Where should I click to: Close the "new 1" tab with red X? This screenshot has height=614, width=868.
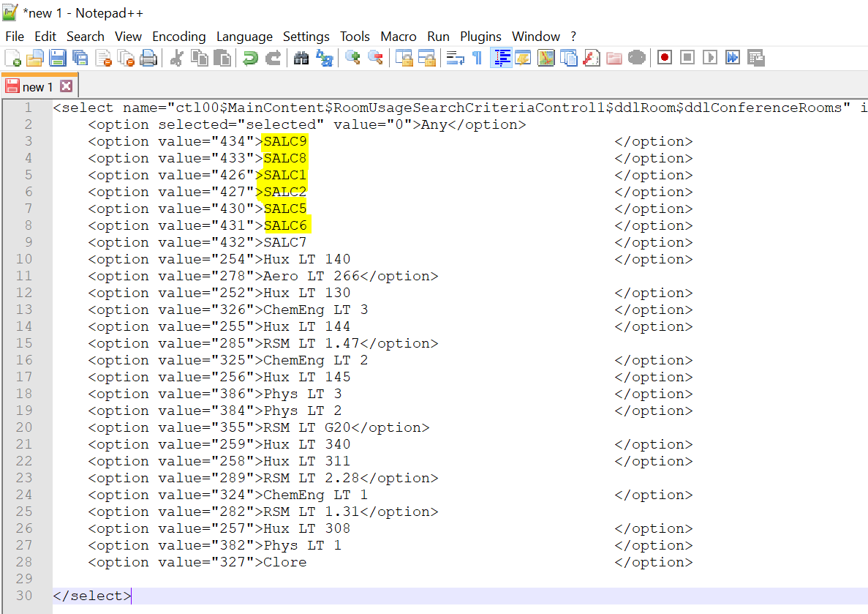point(67,86)
